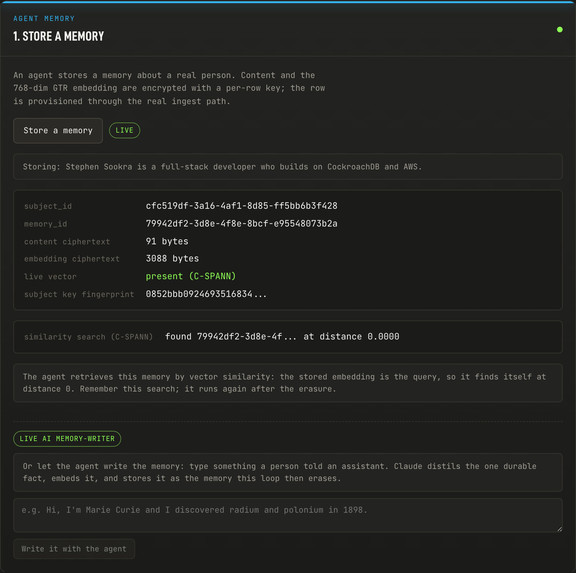Image resolution: width=576 pixels, height=573 pixels.
Task: Click the AGENT MEMORY header label
Action: (44, 18)
